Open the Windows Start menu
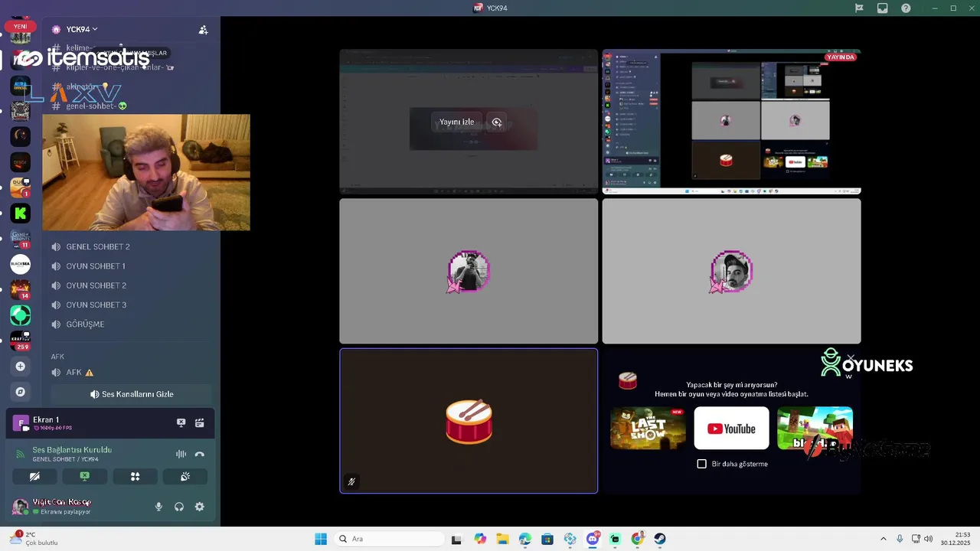The image size is (980, 551). click(x=321, y=539)
